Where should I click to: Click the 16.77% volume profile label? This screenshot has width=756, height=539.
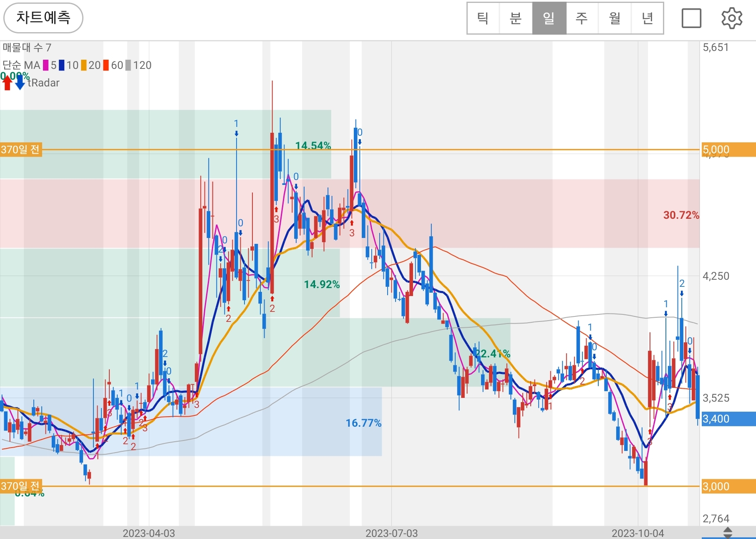click(x=363, y=423)
